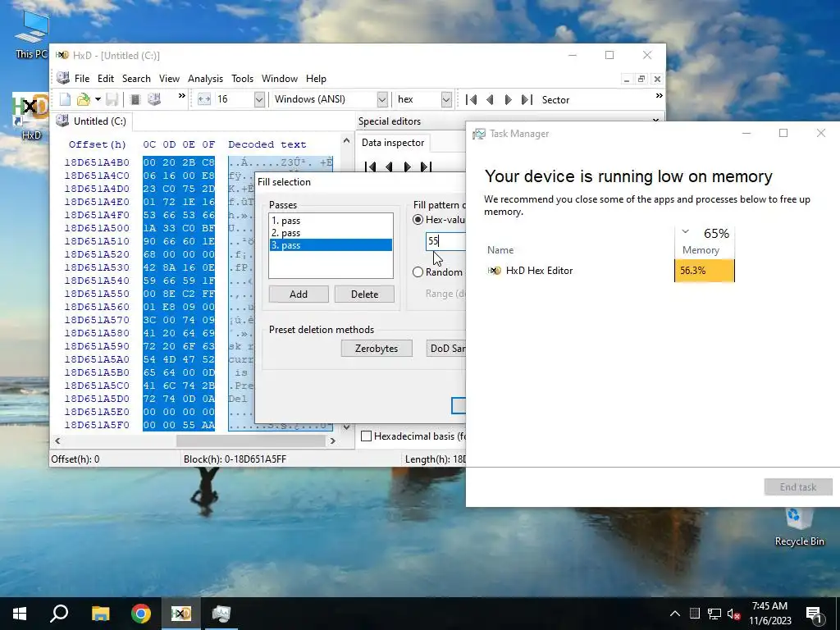Open the Edit menu

point(106,79)
